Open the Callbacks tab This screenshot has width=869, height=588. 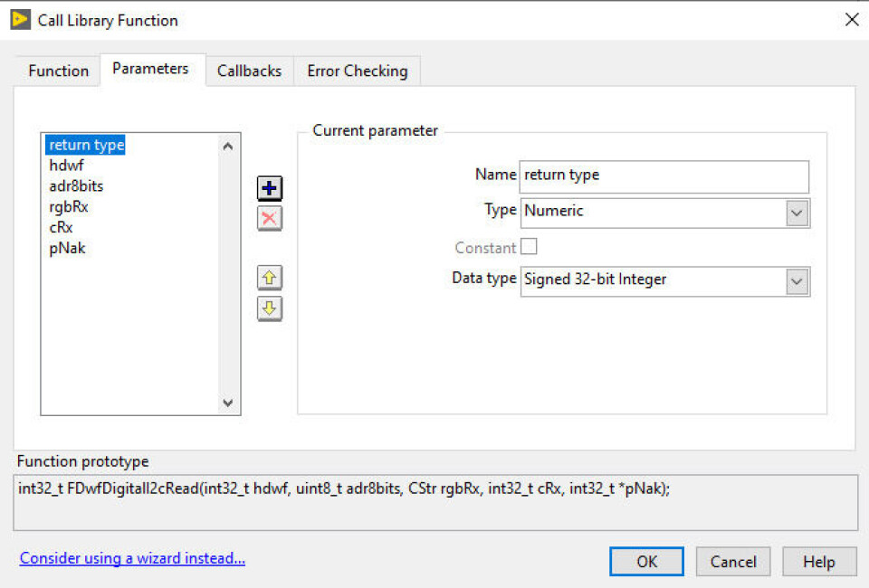(250, 71)
